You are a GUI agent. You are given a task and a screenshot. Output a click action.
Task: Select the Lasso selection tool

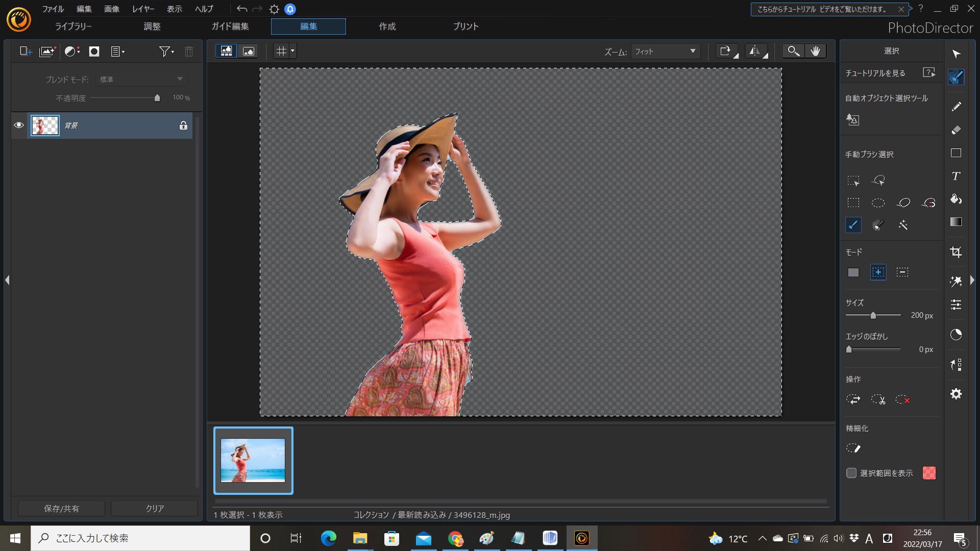[x=903, y=203]
